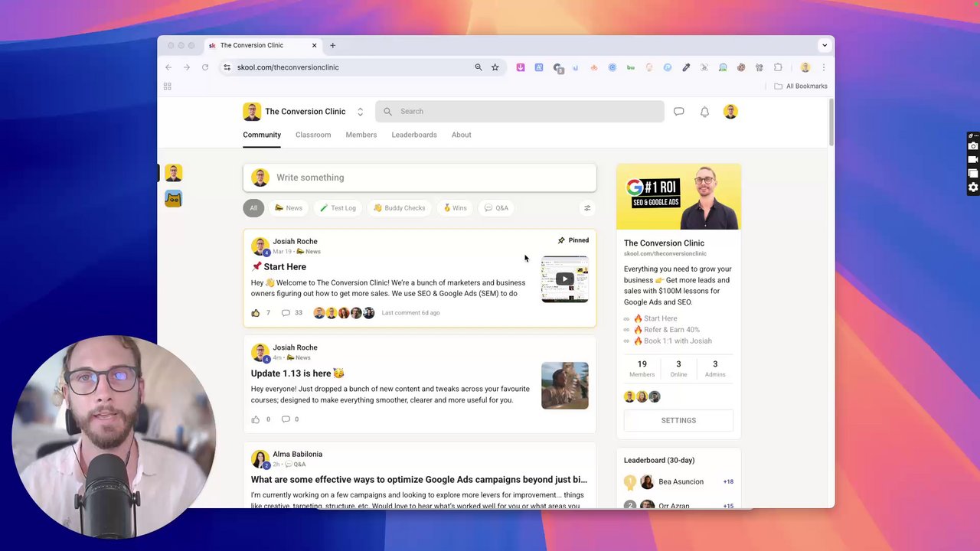
Task: Click the page vertical scrollbar
Action: [831, 122]
